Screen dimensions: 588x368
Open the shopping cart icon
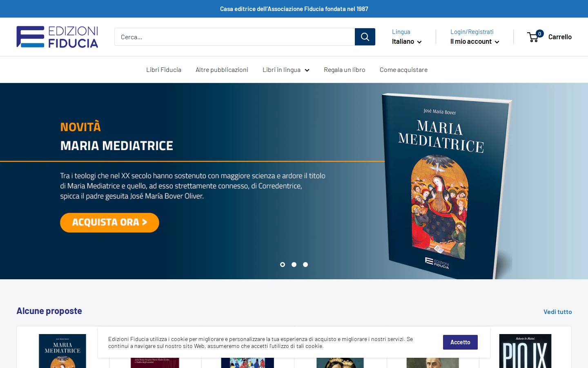(x=535, y=36)
